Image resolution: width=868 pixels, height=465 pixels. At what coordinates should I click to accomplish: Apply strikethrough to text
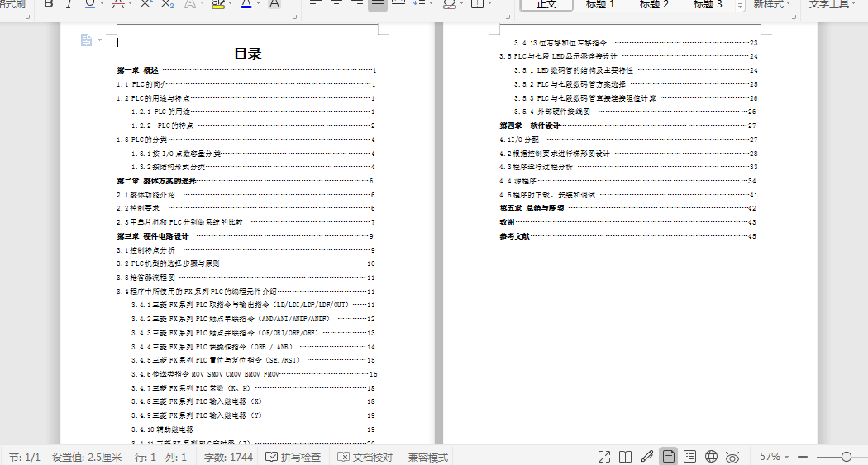pyautogui.click(x=117, y=4)
